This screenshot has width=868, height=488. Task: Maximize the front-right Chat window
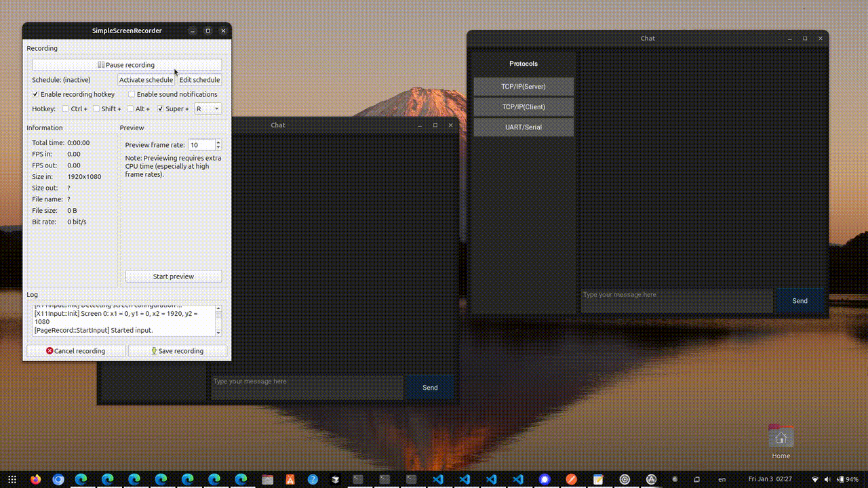[x=805, y=39]
